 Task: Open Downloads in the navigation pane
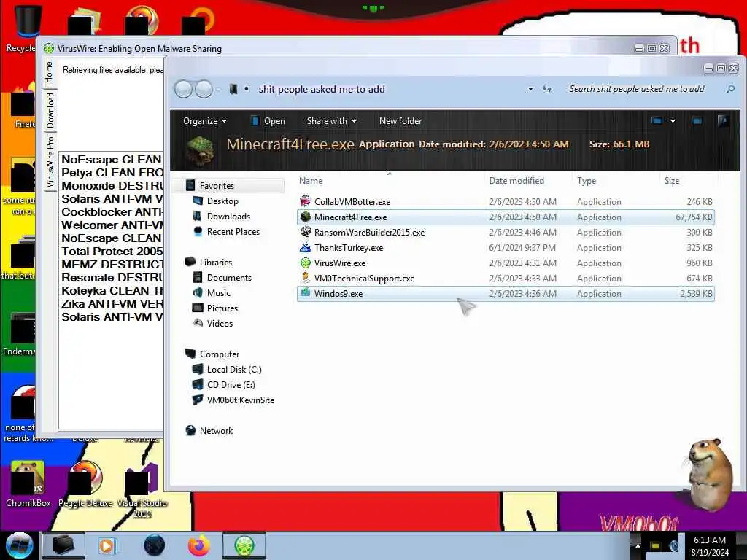(x=228, y=216)
